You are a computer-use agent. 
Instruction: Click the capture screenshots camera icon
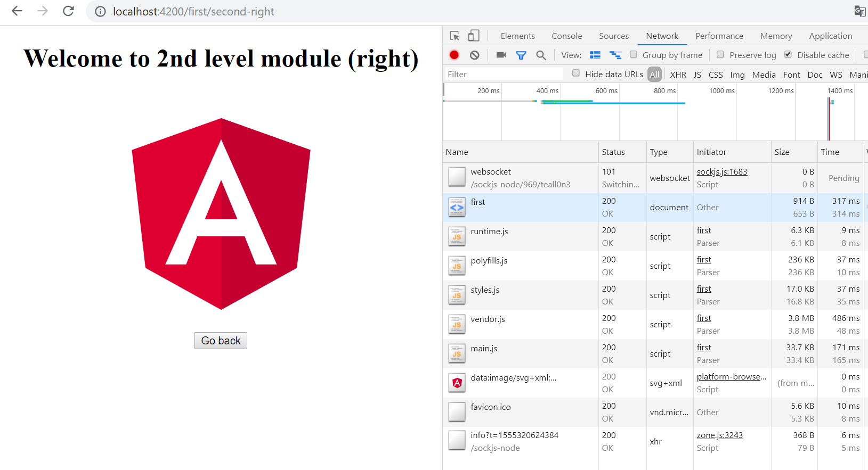pos(501,55)
